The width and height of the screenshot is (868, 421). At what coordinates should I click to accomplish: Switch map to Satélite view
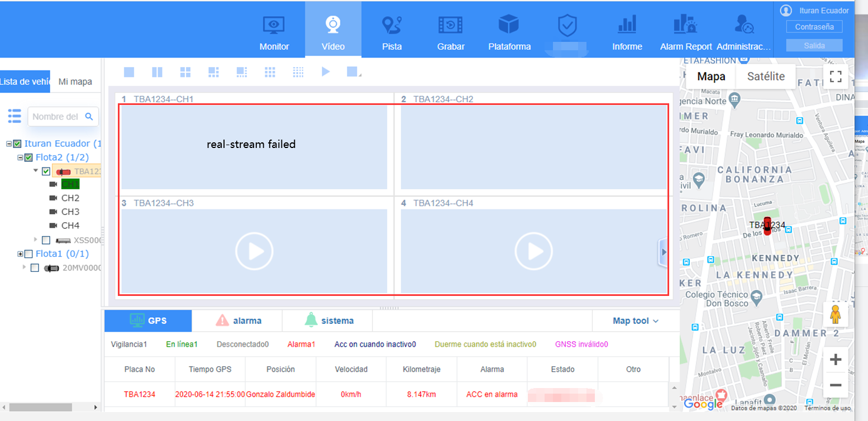click(766, 76)
